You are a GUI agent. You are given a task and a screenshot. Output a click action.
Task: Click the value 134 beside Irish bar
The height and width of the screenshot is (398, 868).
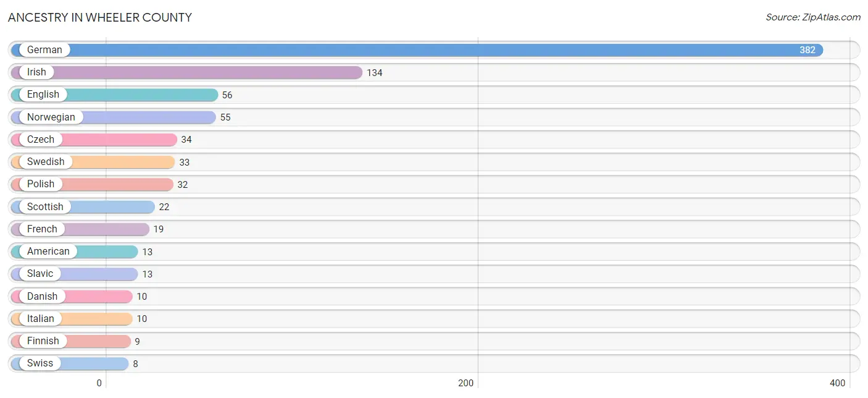(375, 73)
